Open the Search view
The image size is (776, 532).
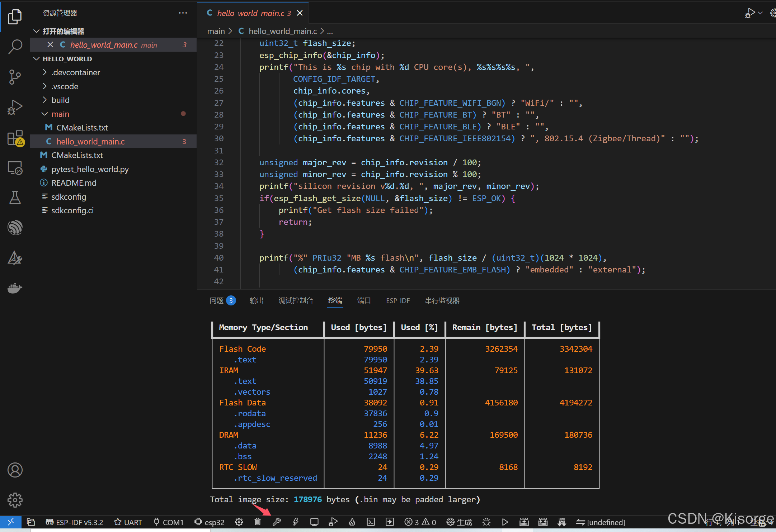tap(15, 47)
